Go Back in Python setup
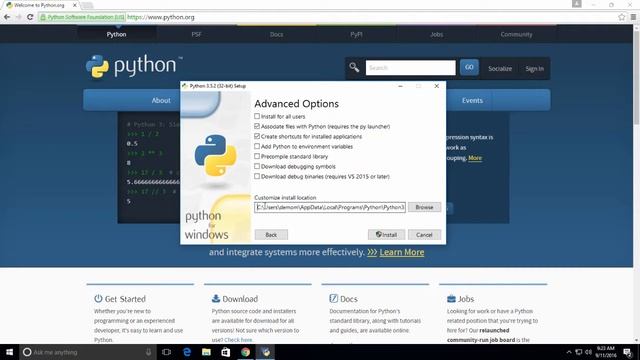 (x=271, y=235)
